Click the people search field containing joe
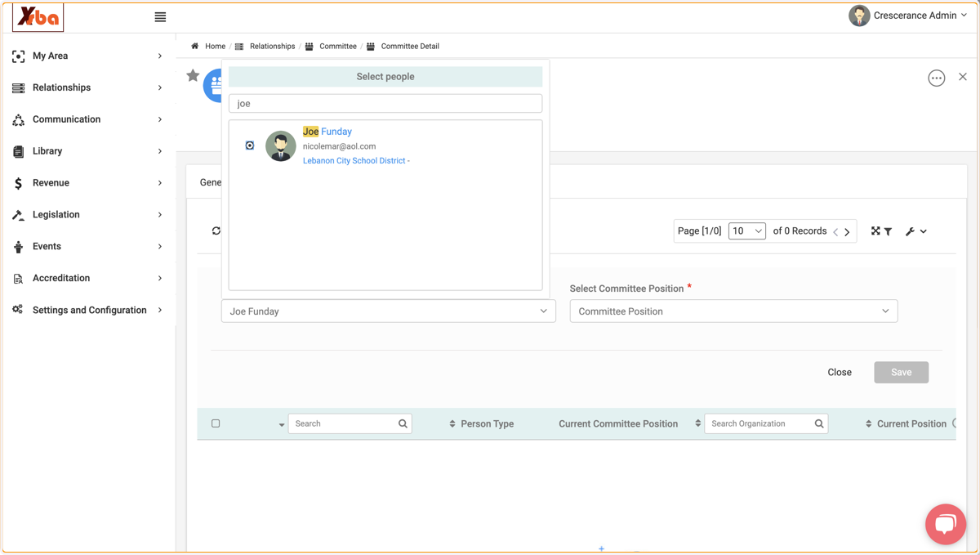980x555 pixels. [x=385, y=104]
